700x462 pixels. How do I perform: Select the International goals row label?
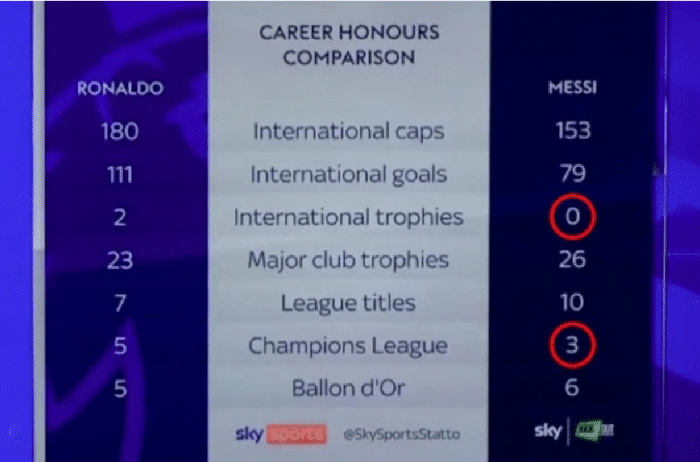pos(349,174)
